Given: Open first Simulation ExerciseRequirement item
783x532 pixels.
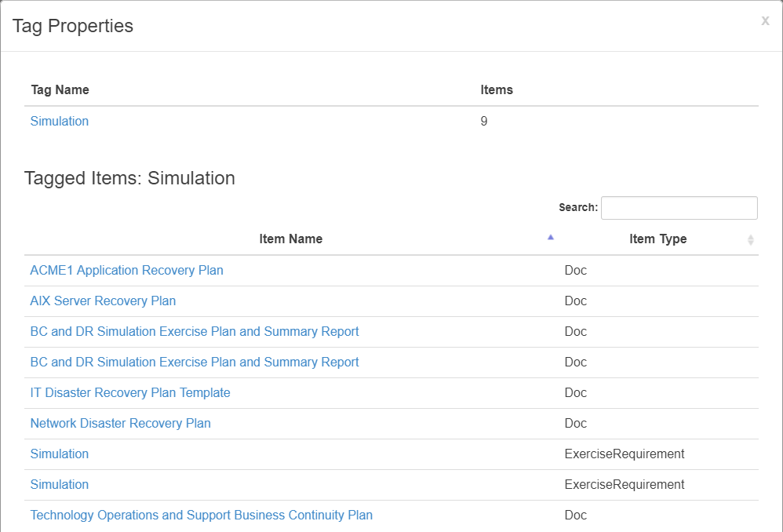Looking at the screenshot, I should [60, 454].
